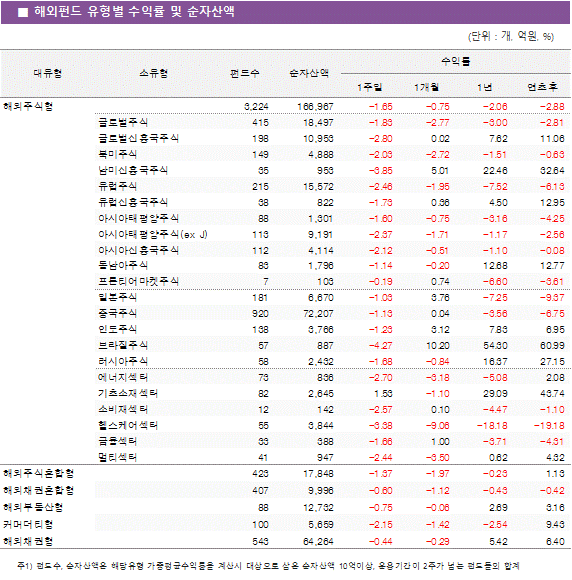
Task: Select the '소유형' column header
Action: [154, 73]
